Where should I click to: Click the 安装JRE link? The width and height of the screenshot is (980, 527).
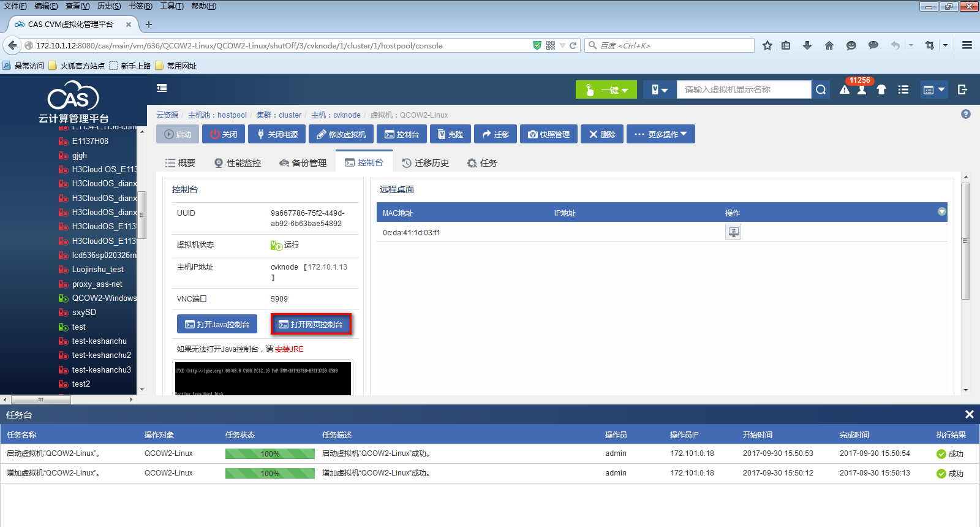289,349
